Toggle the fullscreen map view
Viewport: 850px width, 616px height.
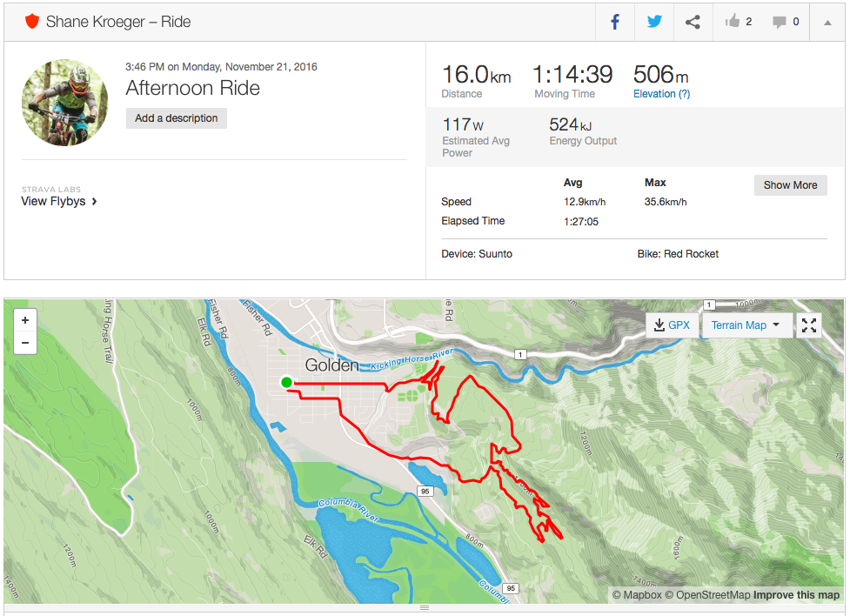point(809,325)
